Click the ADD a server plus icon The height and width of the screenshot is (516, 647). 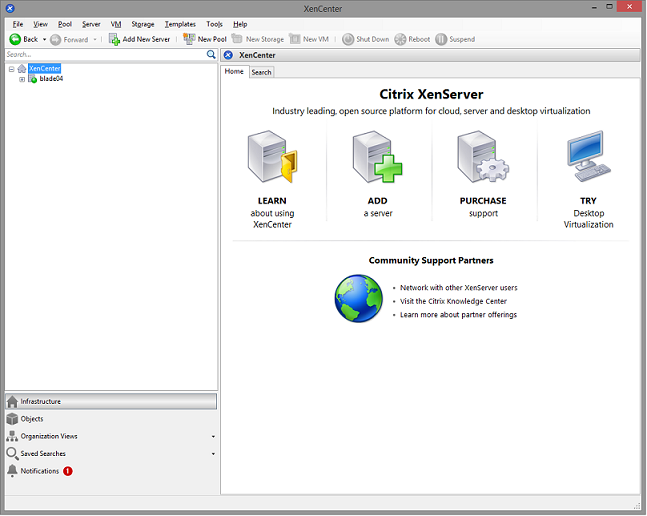377,157
